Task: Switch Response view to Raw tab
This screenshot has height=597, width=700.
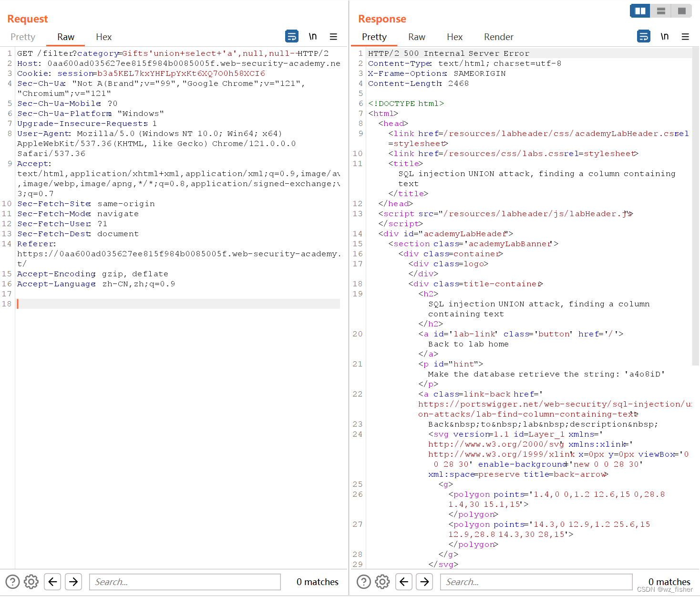Action: click(416, 37)
